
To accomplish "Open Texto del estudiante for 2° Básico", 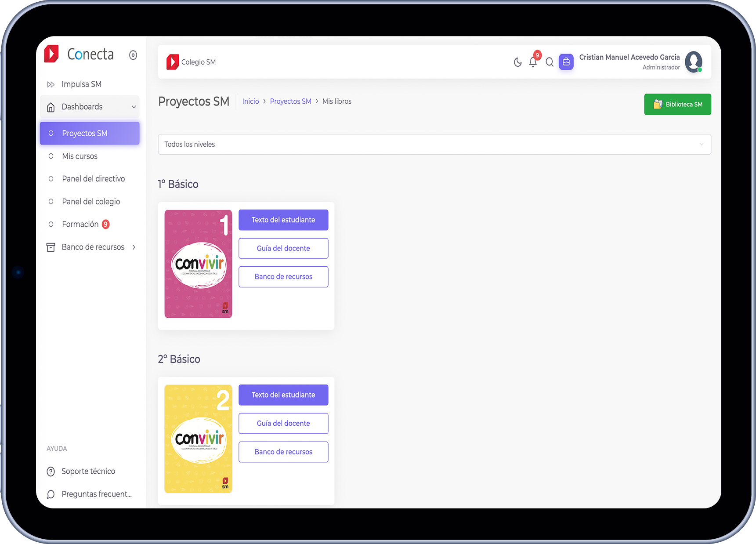I will pyautogui.click(x=283, y=395).
